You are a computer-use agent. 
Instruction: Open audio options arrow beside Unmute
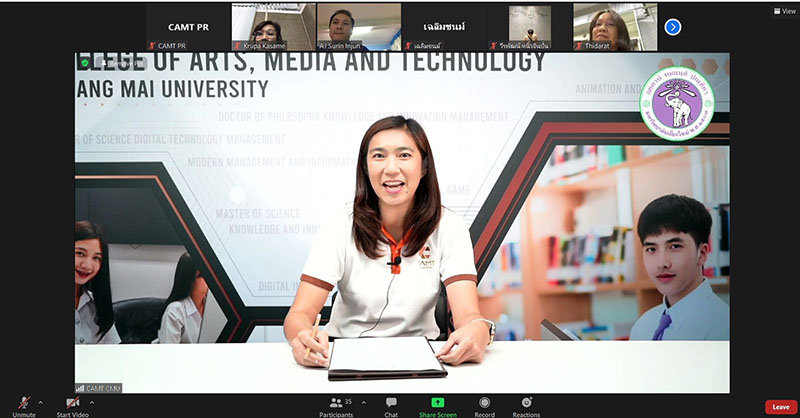41,403
